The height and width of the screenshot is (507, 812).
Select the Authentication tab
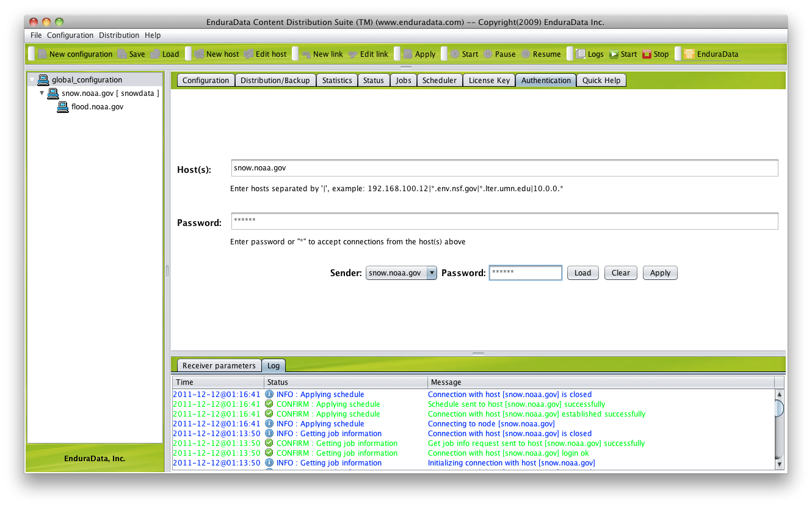[546, 80]
